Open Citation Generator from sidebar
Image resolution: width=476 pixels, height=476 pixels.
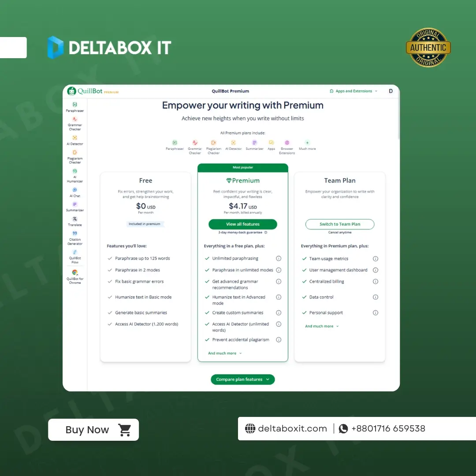point(75,238)
